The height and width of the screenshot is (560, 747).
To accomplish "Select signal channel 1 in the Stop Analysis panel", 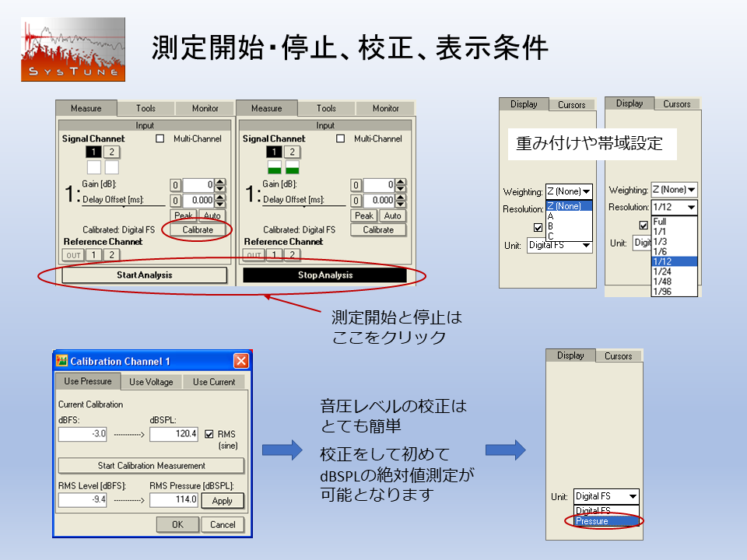I will tap(274, 152).
